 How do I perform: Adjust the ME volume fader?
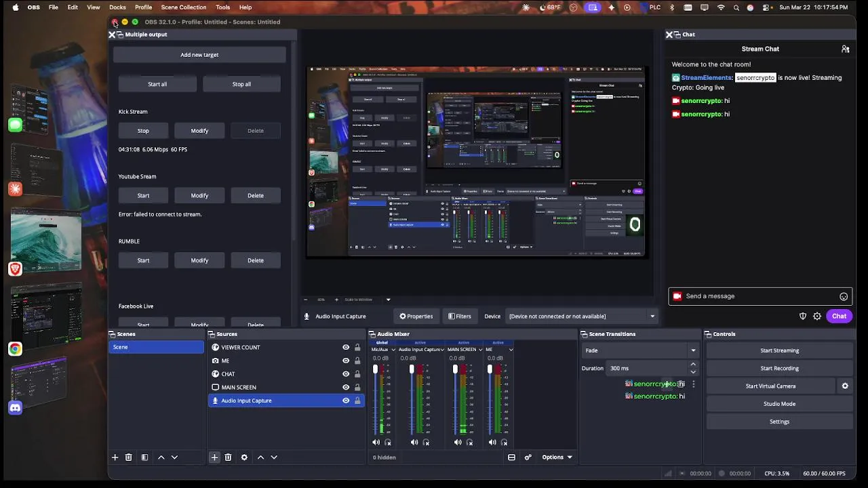[489, 369]
